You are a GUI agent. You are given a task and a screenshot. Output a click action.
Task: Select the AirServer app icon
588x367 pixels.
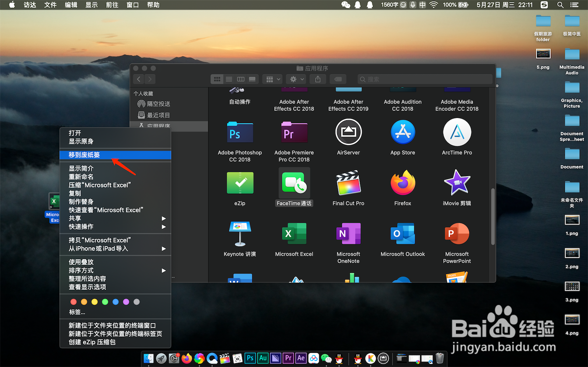click(349, 132)
